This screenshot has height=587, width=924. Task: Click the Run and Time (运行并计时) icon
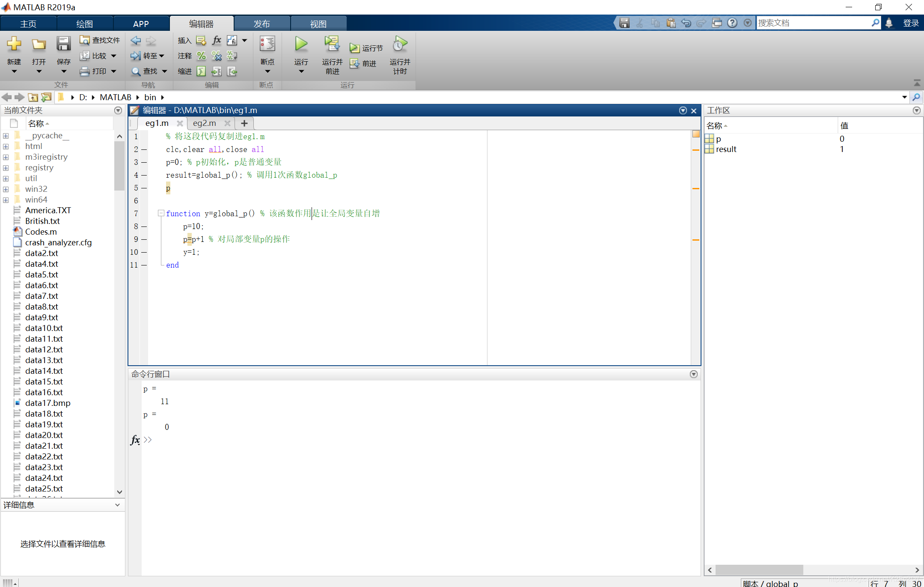pyautogui.click(x=400, y=44)
